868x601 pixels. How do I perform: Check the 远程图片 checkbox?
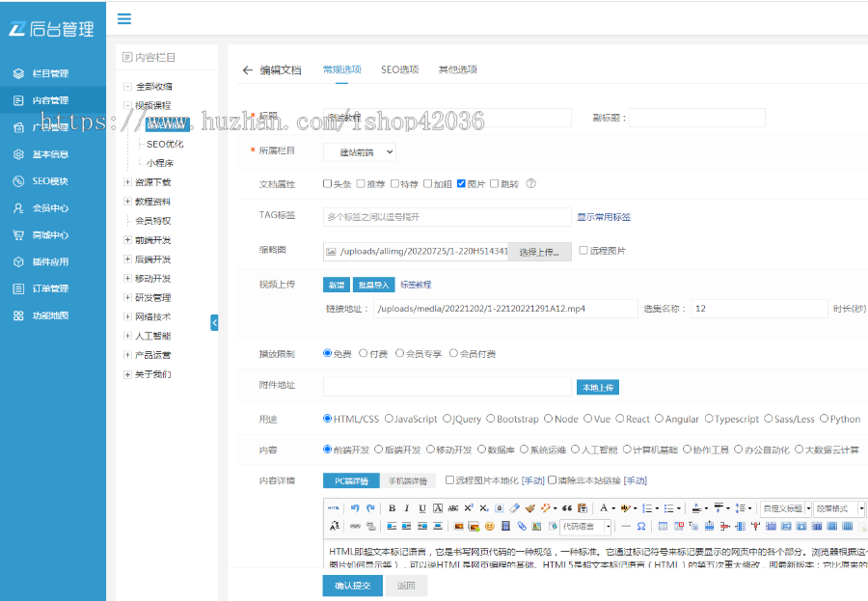click(x=583, y=251)
